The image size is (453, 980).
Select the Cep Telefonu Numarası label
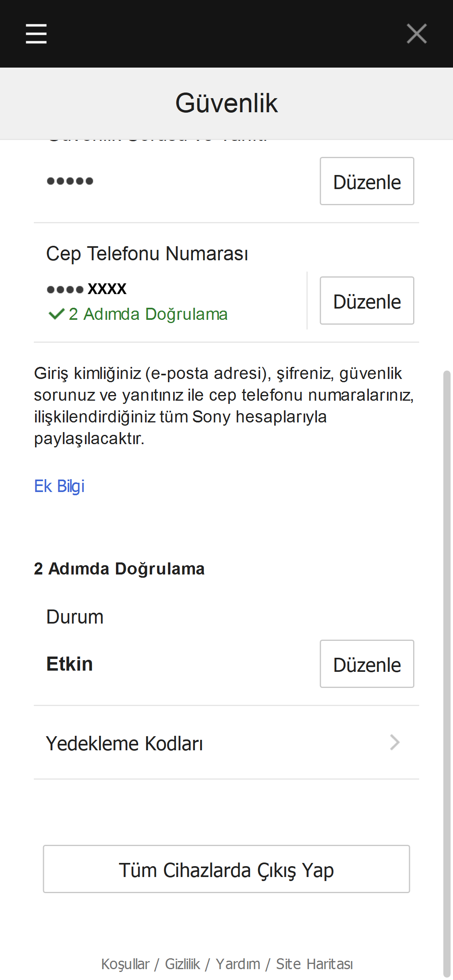click(x=147, y=254)
